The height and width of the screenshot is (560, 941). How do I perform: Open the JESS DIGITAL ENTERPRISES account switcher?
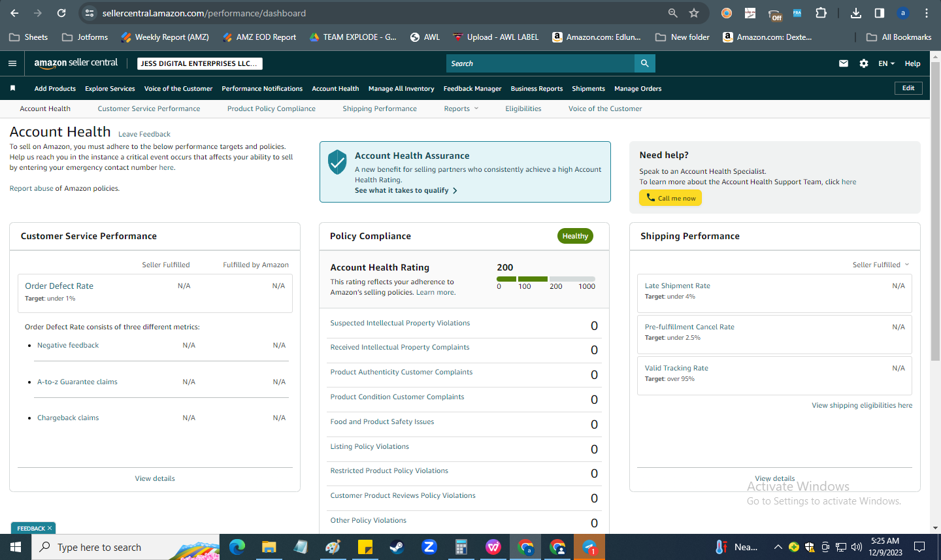tap(200, 63)
